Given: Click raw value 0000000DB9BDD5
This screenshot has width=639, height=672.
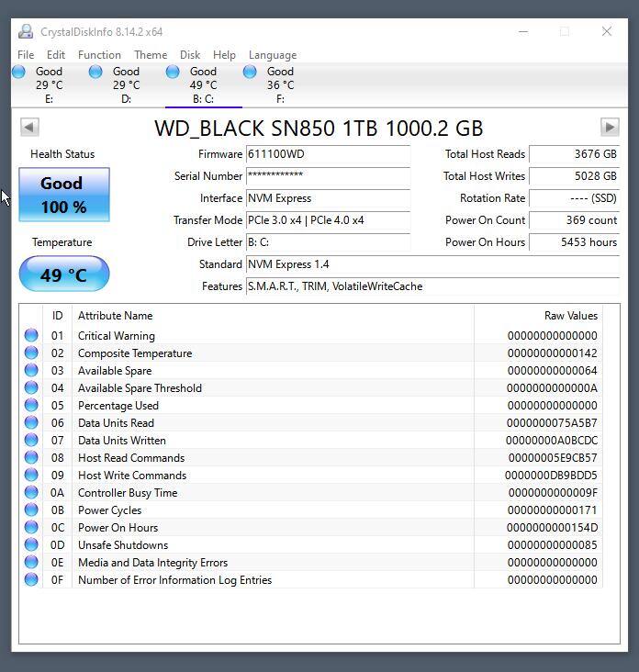Looking at the screenshot, I should click(x=551, y=476).
